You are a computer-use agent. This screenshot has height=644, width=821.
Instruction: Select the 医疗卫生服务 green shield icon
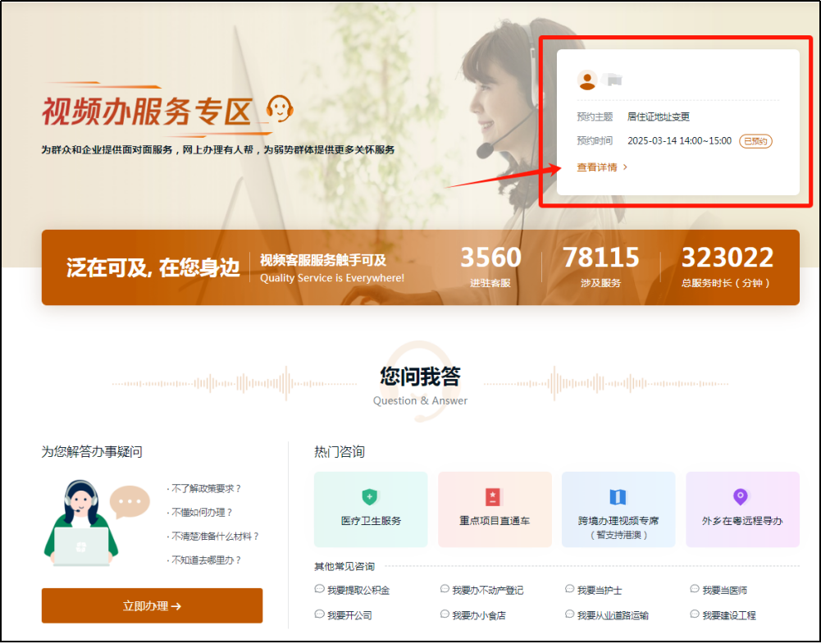point(370,494)
